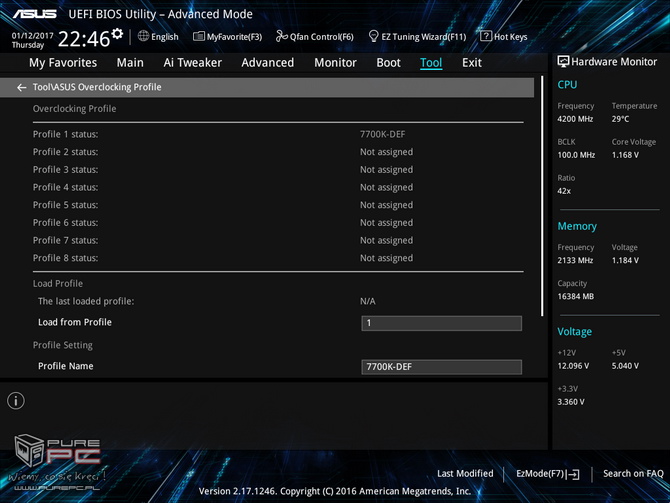This screenshot has height=503, width=670.
Task: Click 7700K-DEF value for Profile 1
Action: tap(382, 134)
